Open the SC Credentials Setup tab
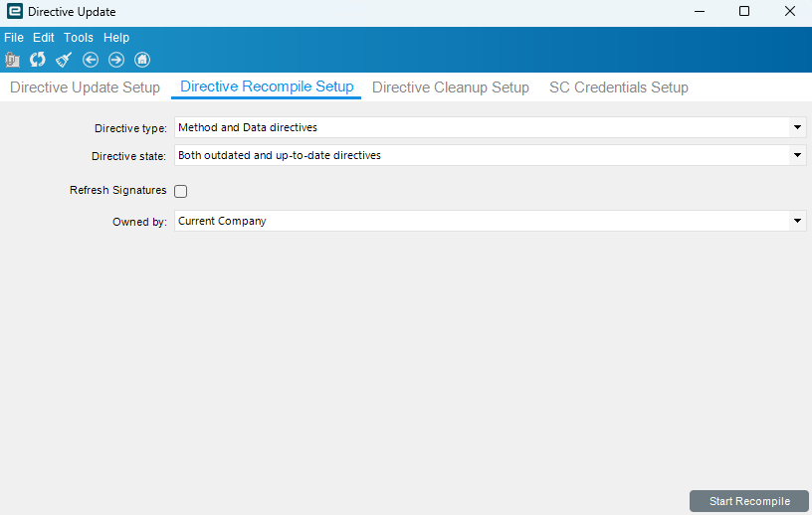The width and height of the screenshot is (812, 515). pos(618,87)
